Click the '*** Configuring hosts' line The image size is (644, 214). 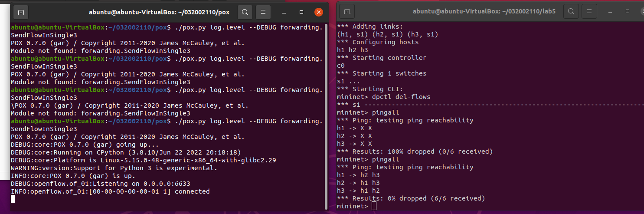[378, 43]
